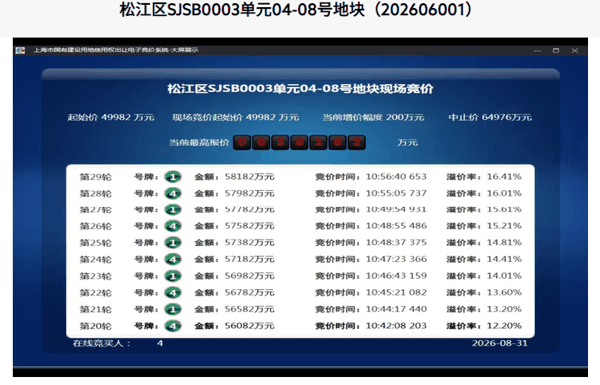Click bidder badge 1 in round 27
The height and width of the screenshot is (385, 600).
pos(173,210)
